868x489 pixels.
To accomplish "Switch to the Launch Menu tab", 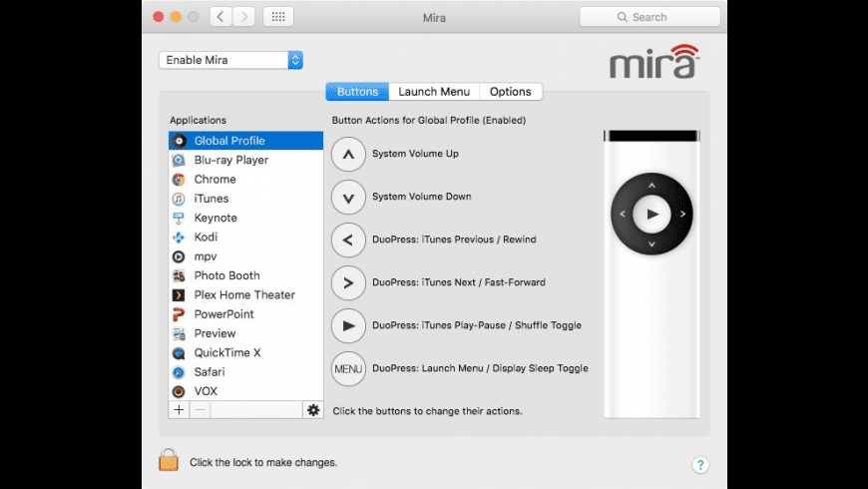I will [x=434, y=92].
